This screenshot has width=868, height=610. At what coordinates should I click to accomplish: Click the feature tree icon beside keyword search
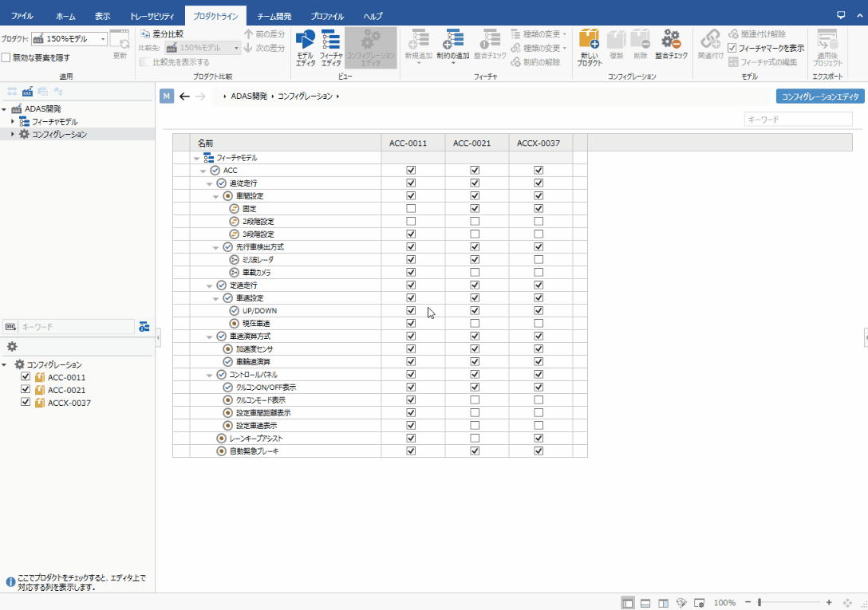[144, 327]
